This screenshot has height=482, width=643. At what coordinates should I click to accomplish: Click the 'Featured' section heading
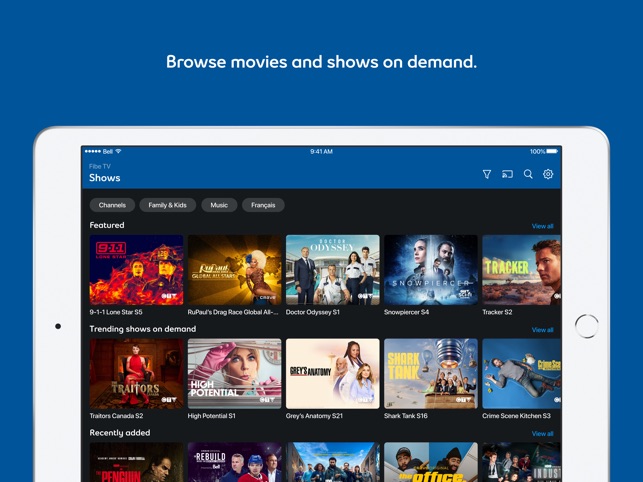[x=107, y=225]
